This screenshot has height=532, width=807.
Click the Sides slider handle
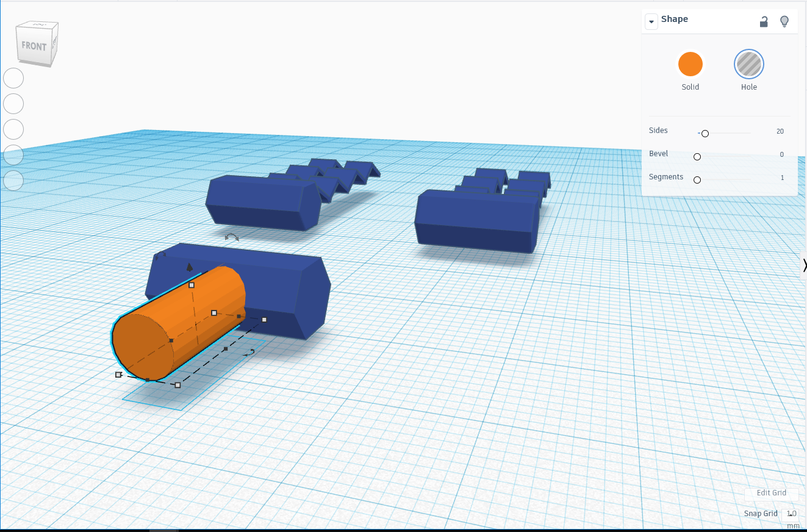coord(705,133)
